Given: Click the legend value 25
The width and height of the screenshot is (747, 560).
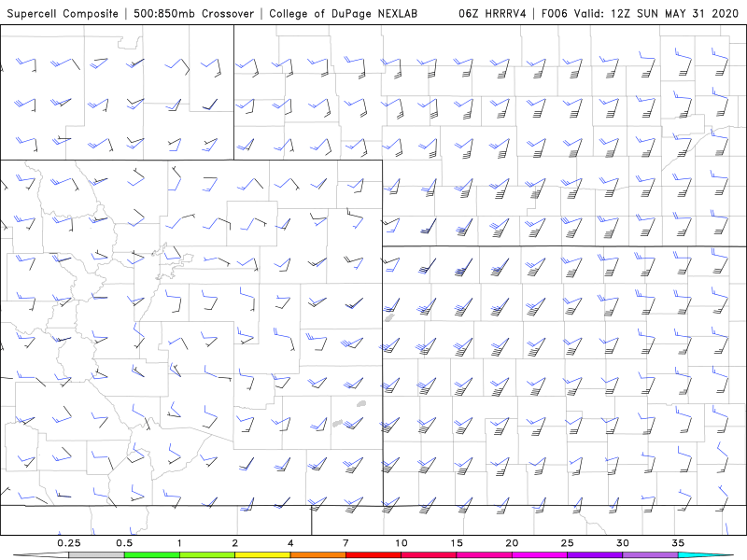Looking at the screenshot, I should 567,543.
